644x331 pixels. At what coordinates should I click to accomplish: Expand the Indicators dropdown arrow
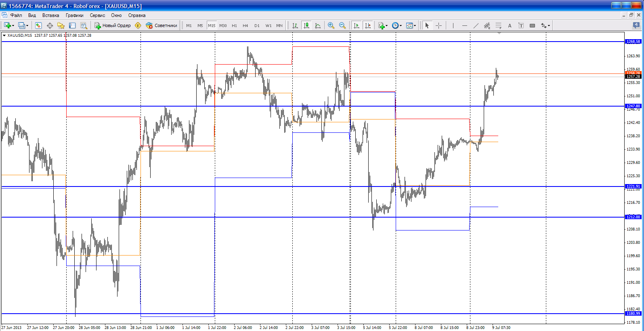click(387, 25)
